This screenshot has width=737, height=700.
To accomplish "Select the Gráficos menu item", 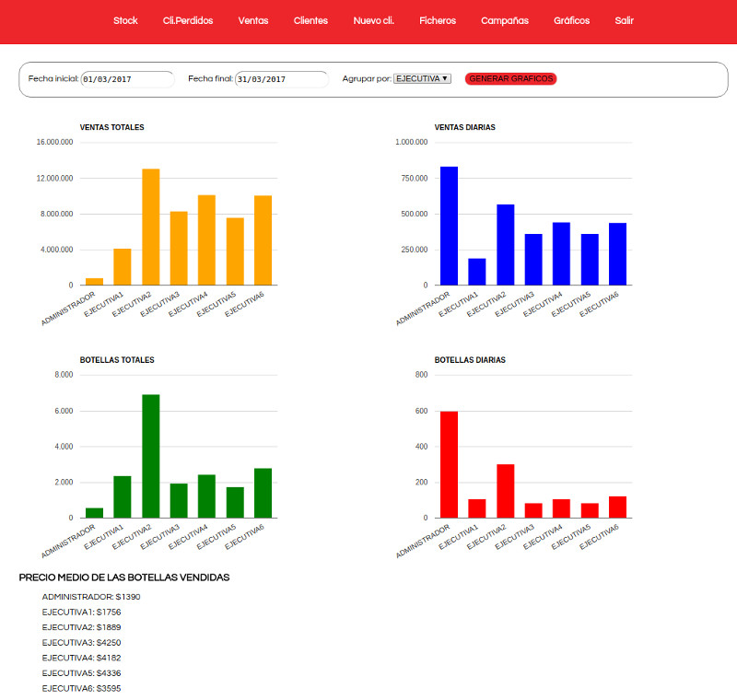I will tap(571, 20).
